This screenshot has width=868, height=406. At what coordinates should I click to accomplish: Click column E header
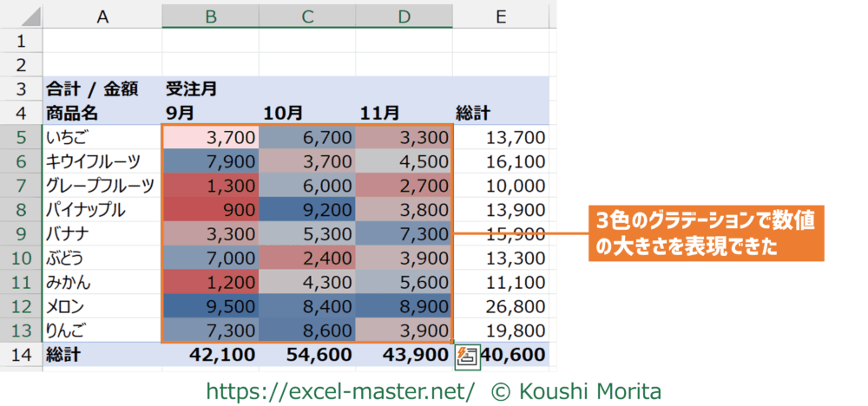pyautogui.click(x=503, y=15)
